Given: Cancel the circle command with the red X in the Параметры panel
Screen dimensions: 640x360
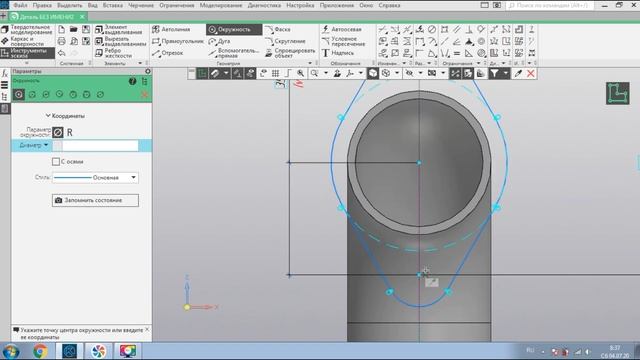Looking at the screenshot, I should click(x=144, y=95).
